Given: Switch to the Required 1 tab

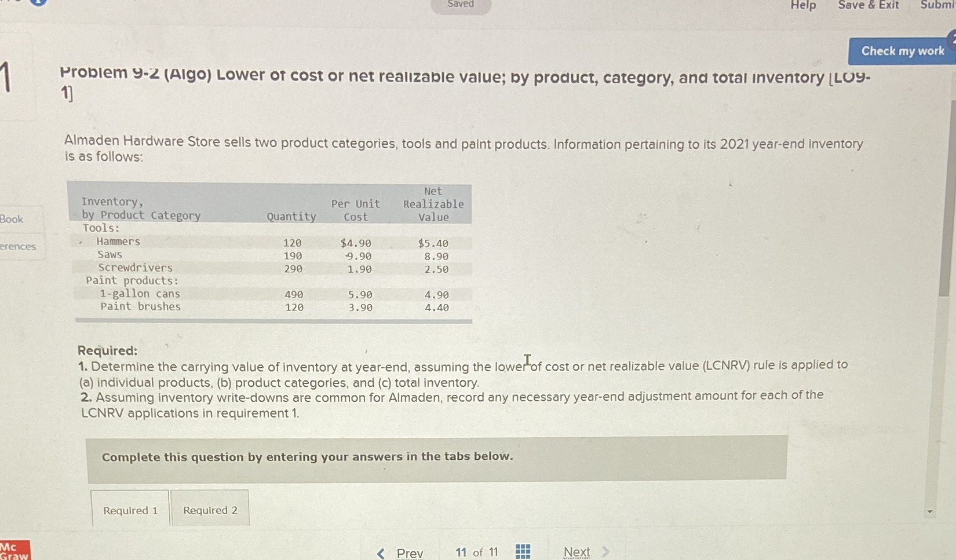Looking at the screenshot, I should tap(129, 510).
